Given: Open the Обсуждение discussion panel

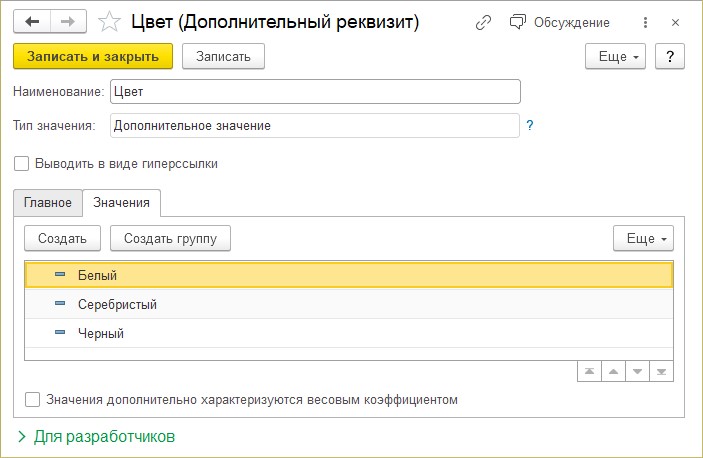Looking at the screenshot, I should [x=559, y=22].
